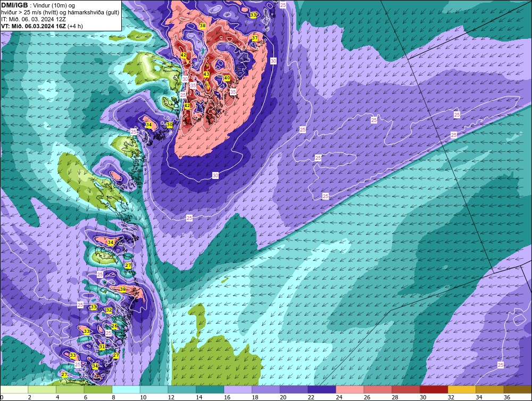This screenshot has width=532, height=401.
Task: Click the yellow '26' gust label
Action: coord(114,326)
